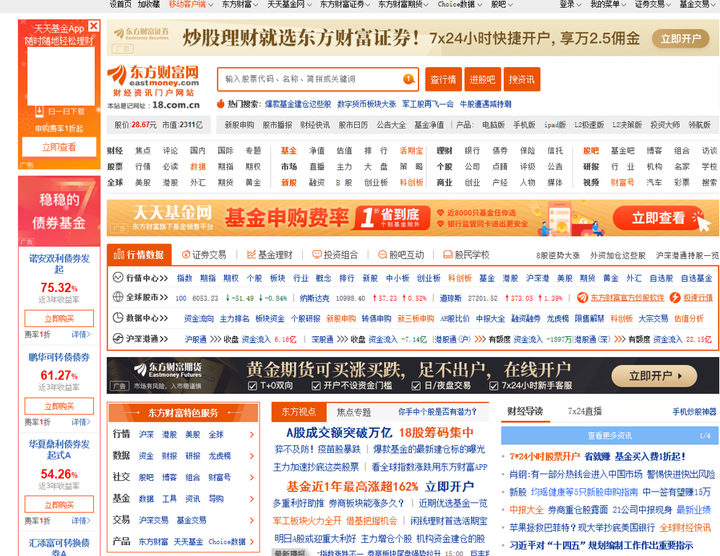
Task: Open the 7x24直播 tab
Action: coord(585,411)
